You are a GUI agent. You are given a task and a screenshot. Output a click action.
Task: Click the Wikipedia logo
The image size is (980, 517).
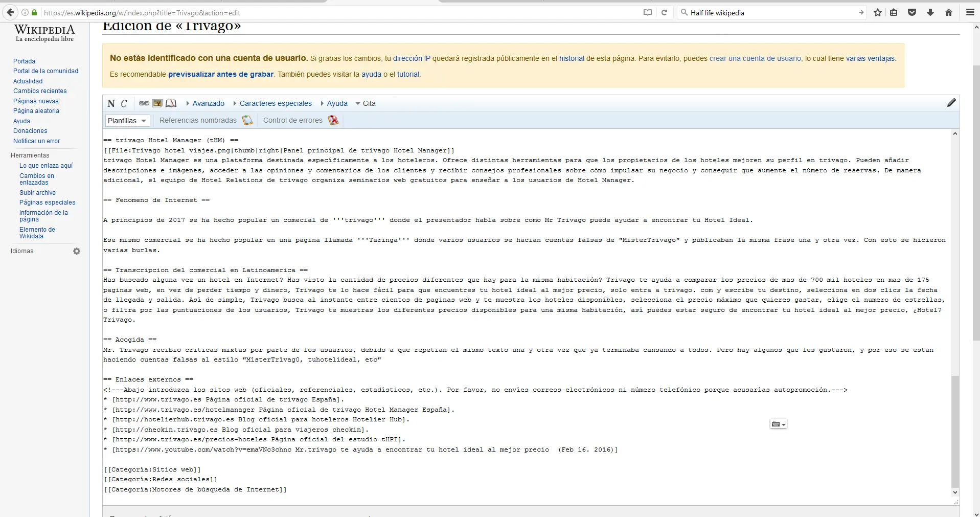44,33
